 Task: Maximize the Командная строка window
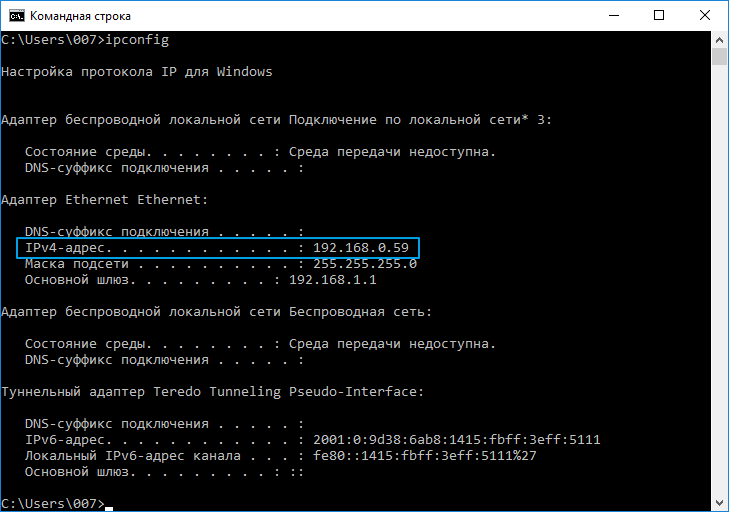pyautogui.click(x=659, y=16)
